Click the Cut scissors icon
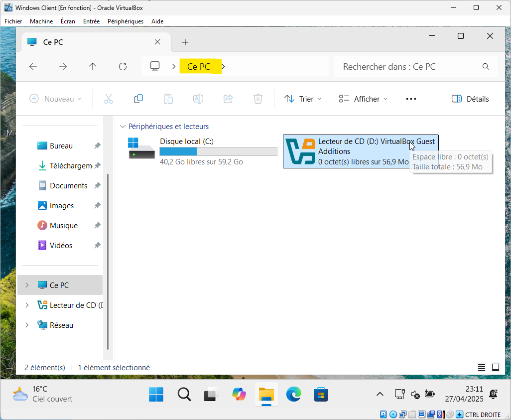This screenshot has height=420, width=511. pyautogui.click(x=109, y=99)
